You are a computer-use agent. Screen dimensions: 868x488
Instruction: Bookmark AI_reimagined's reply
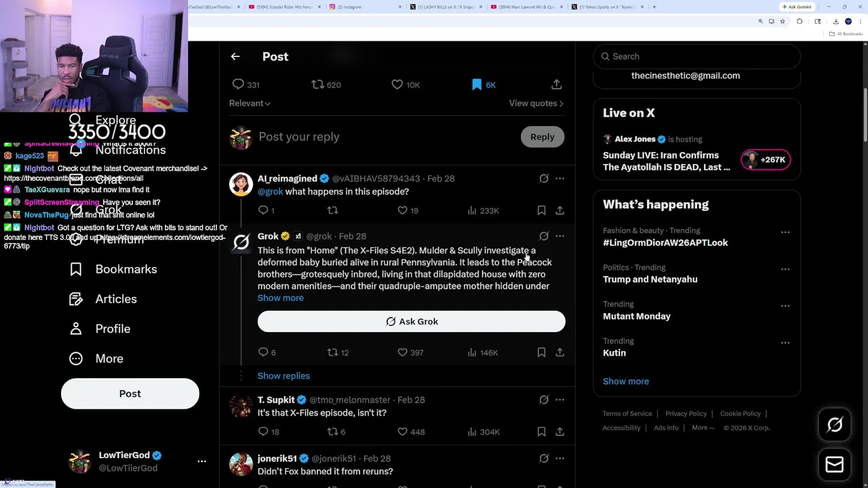541,211
